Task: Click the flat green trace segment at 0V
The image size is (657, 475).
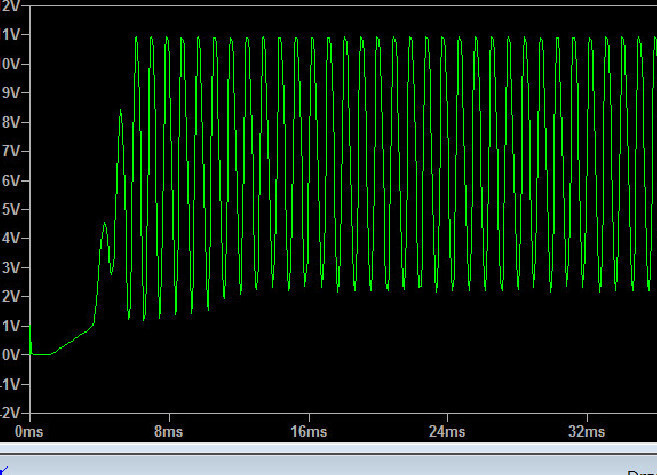Action: 41,354
